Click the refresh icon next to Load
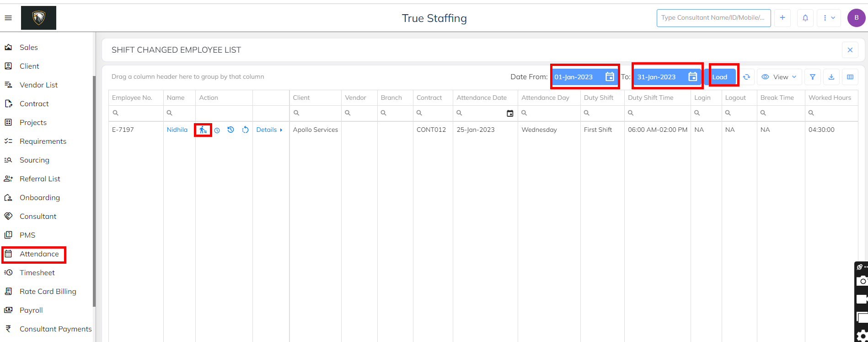The width and height of the screenshot is (868, 342). coord(746,77)
